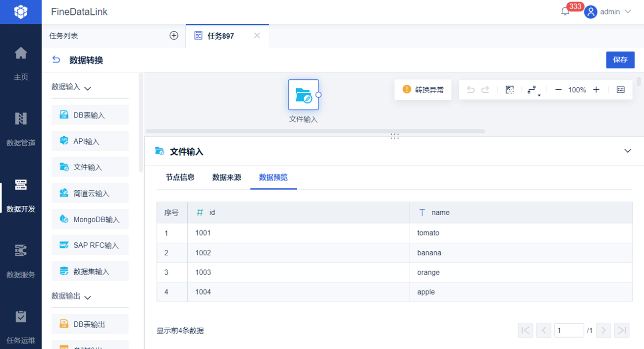Close the 任务897 tab

[257, 36]
